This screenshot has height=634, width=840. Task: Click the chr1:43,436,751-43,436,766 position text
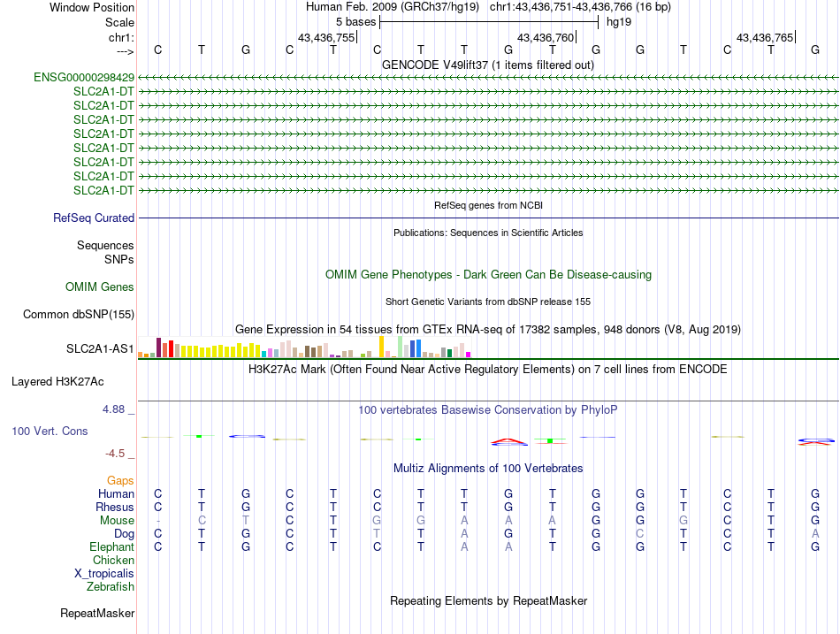tap(580, 7)
